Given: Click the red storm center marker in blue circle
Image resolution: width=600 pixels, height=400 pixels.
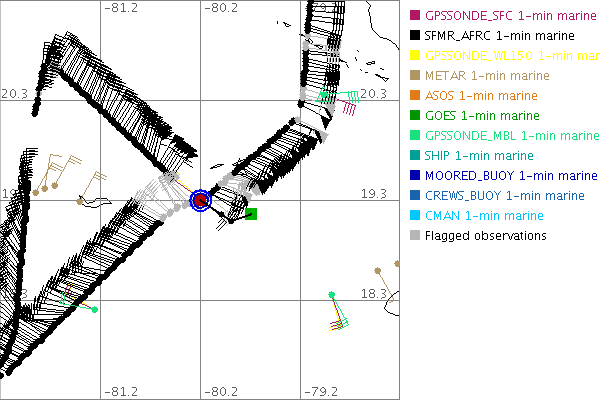Looking at the screenshot, I should 200,200.
